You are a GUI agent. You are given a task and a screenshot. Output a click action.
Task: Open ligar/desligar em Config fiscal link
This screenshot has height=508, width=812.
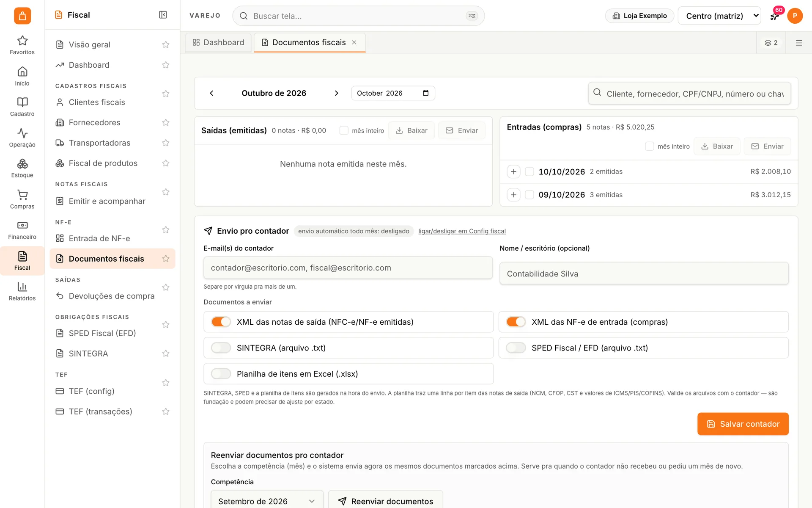click(x=462, y=231)
